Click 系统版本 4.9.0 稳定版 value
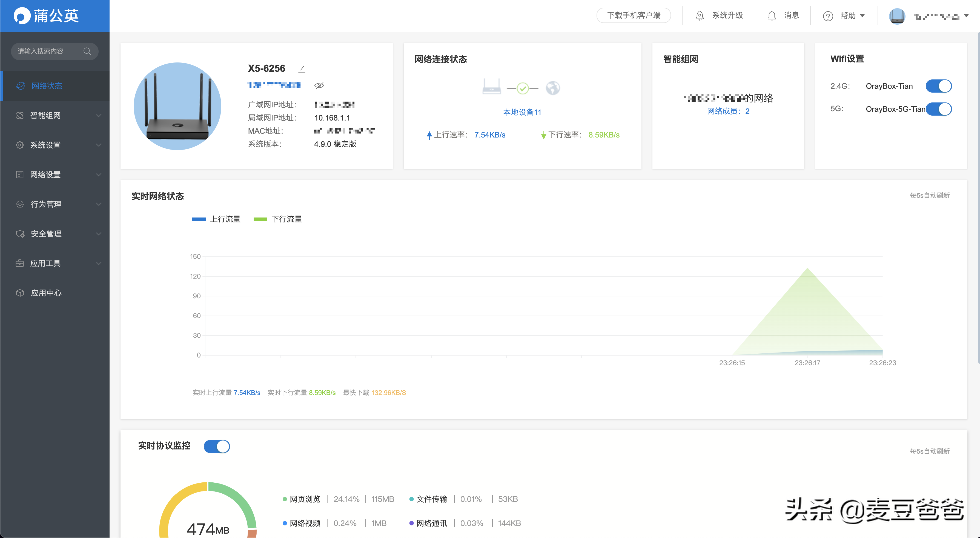This screenshot has height=538, width=980. 335,144
